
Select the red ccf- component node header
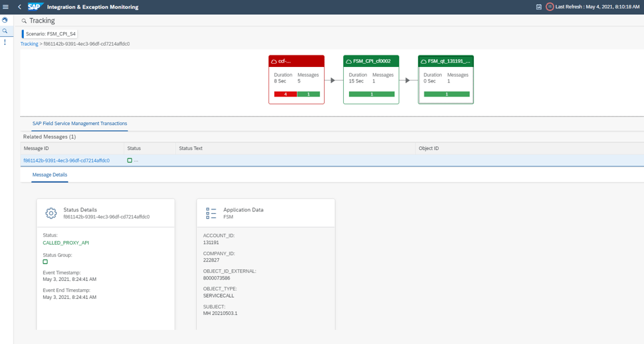point(296,61)
